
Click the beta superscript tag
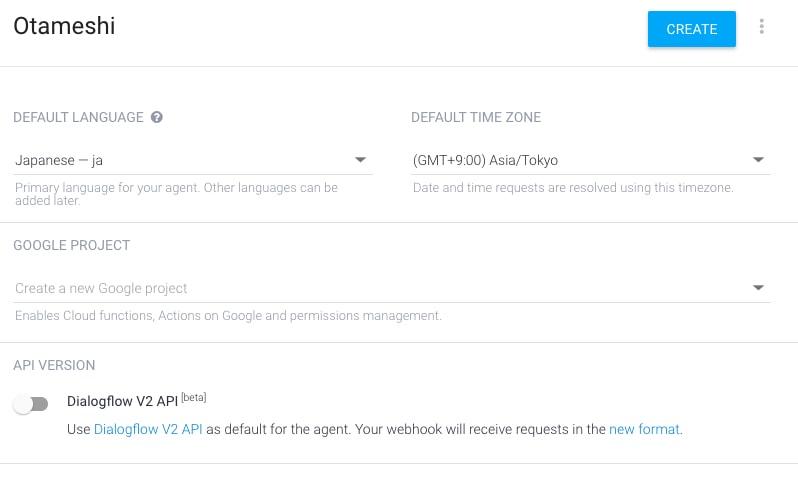coord(193,397)
